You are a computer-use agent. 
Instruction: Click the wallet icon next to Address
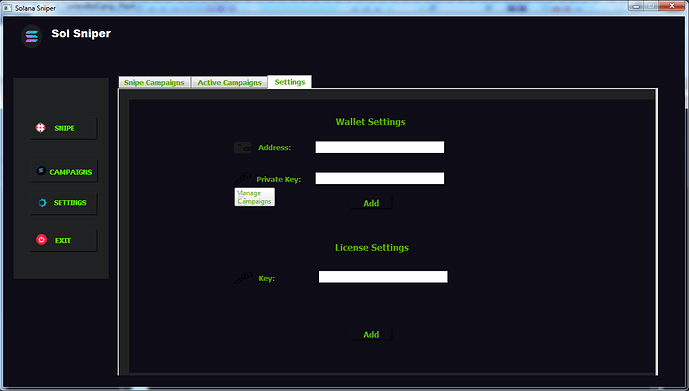[x=242, y=148]
